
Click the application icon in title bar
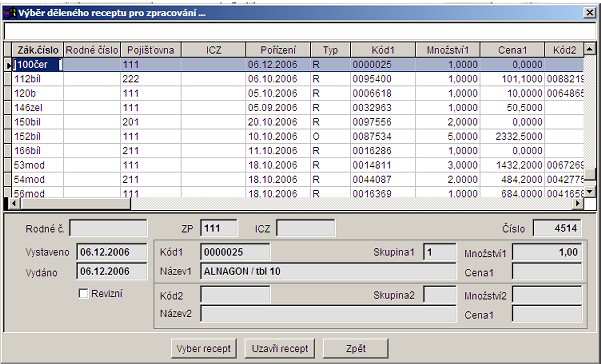point(10,13)
